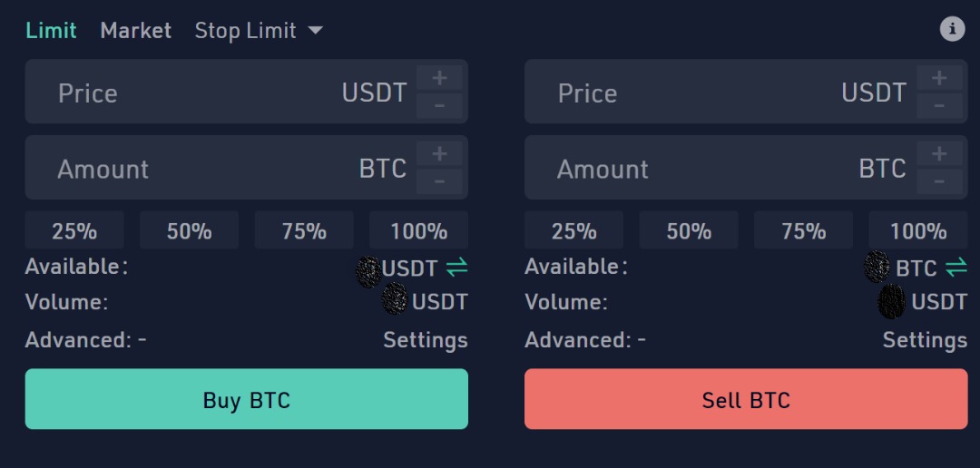Image resolution: width=980 pixels, height=468 pixels.
Task: Increase the sell Price with plus
Action: tap(939, 78)
